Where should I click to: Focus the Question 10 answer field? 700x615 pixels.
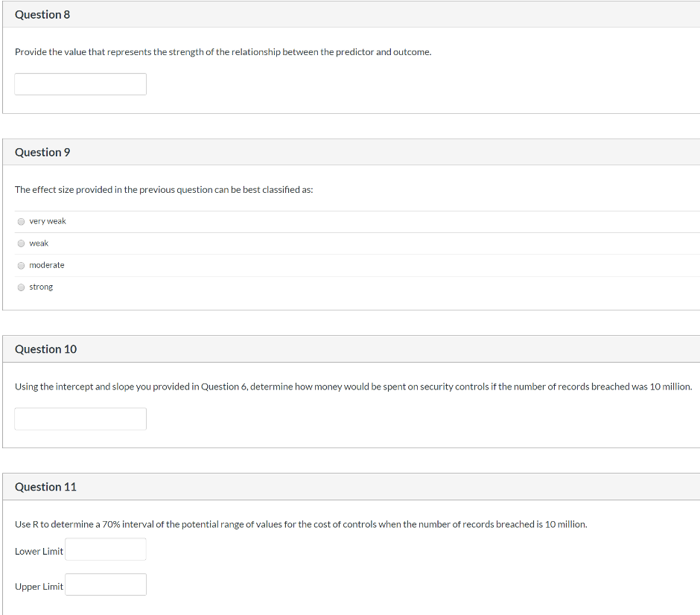click(80, 418)
